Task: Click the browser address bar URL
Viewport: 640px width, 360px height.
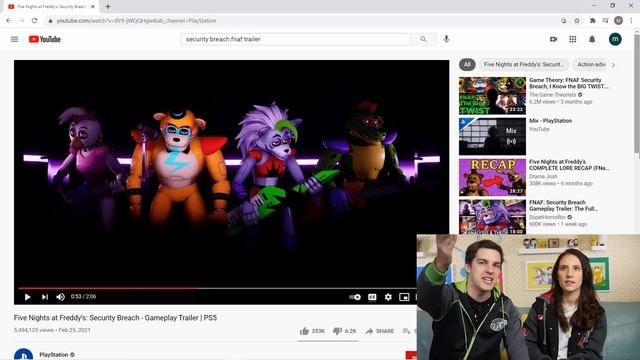Action: (136, 21)
